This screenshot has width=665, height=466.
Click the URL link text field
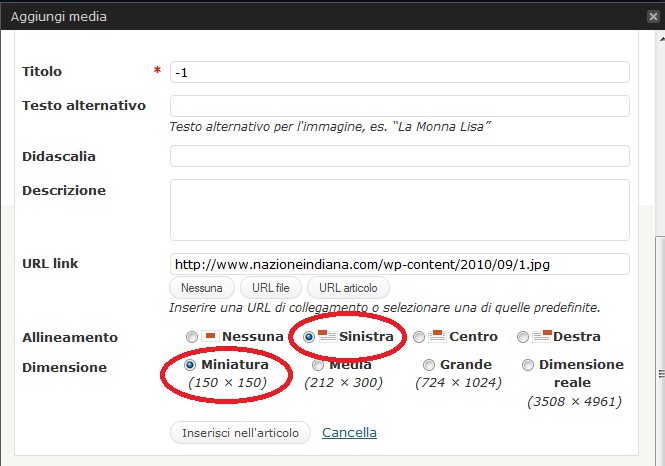399,264
